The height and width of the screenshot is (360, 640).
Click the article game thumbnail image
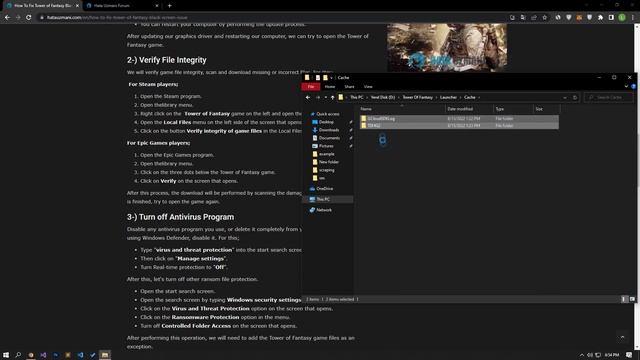[x=447, y=48]
